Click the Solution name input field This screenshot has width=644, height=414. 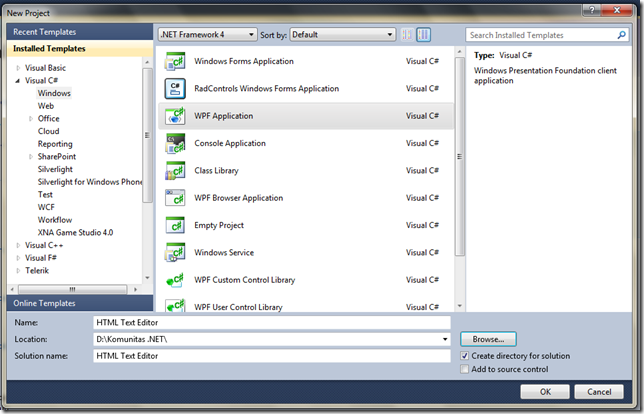point(271,356)
